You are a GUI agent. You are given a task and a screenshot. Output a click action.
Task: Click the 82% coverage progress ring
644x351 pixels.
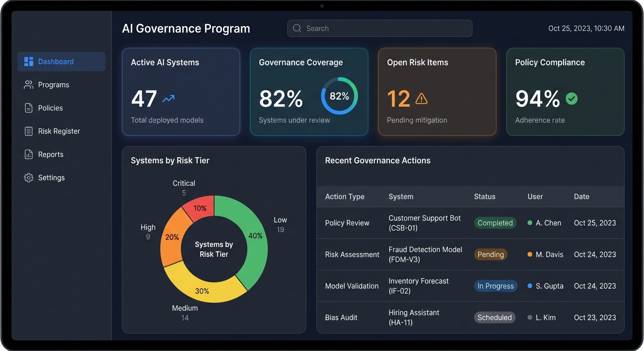pyautogui.click(x=339, y=96)
